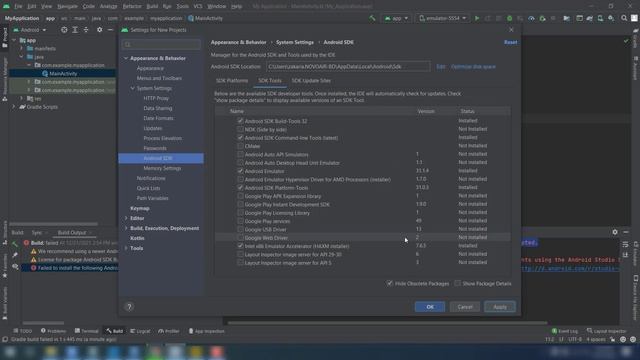The image size is (640, 360).
Task: Open the Event Log
Action: point(565,331)
